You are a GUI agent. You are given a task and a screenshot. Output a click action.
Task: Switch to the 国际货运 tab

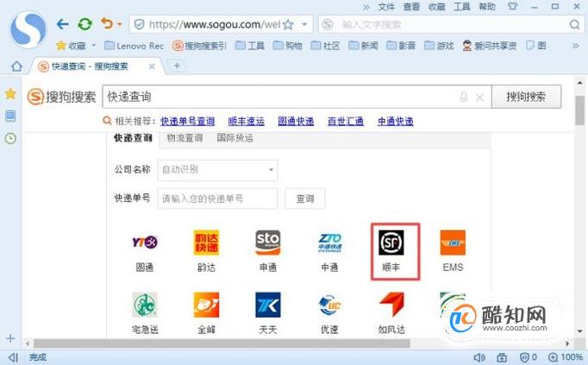[x=235, y=138]
